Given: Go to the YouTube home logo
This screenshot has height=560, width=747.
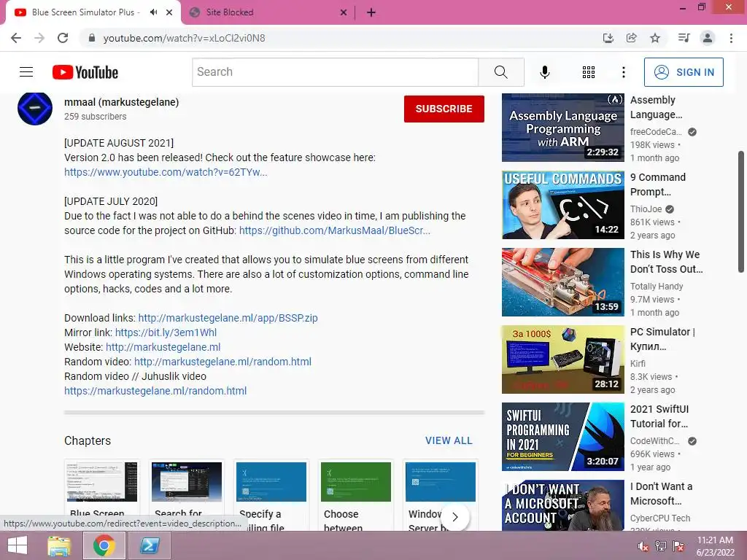Looking at the screenshot, I should [x=85, y=72].
